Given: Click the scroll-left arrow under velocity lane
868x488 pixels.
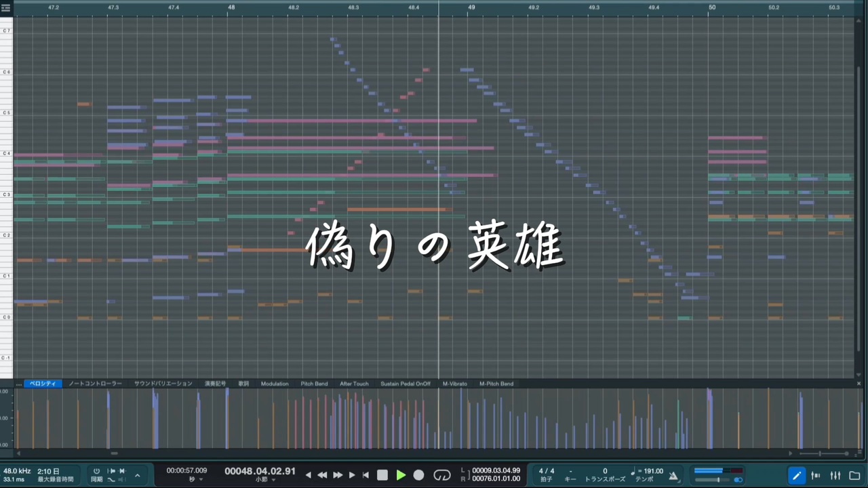Looking at the screenshot, I should pyautogui.click(x=18, y=453).
